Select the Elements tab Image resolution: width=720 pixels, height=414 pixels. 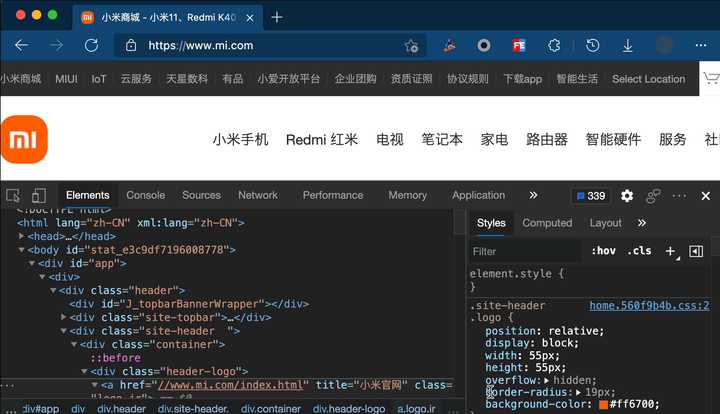click(88, 195)
